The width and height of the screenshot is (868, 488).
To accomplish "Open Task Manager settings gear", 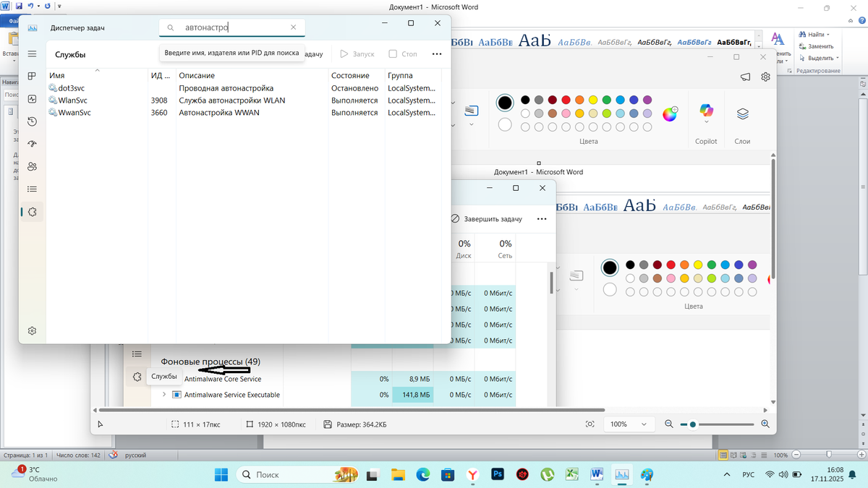I will pos(32,330).
